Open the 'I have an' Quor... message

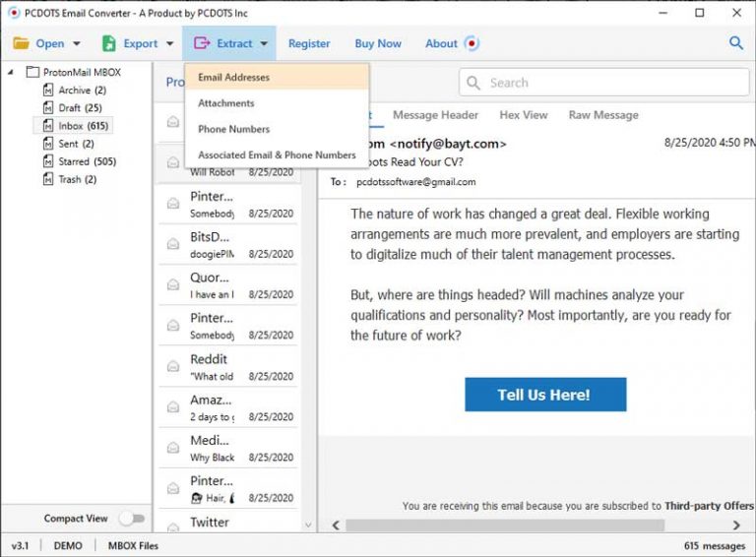[x=228, y=285]
